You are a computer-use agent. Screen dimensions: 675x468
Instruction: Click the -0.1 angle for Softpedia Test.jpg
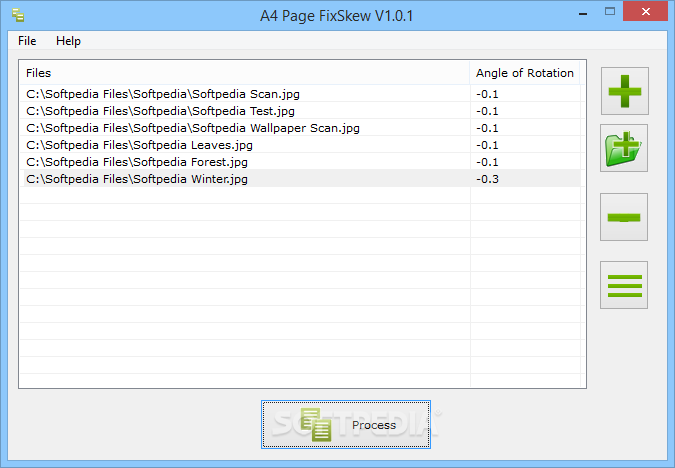(x=487, y=111)
